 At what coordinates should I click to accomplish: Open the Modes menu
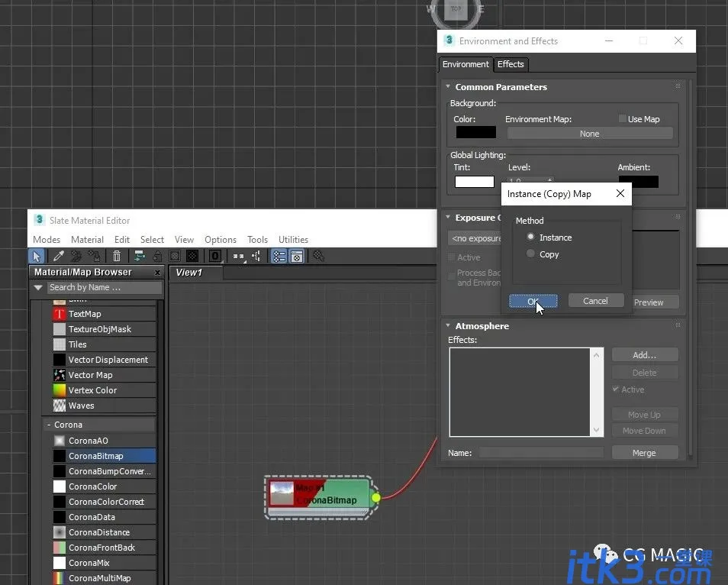47,240
